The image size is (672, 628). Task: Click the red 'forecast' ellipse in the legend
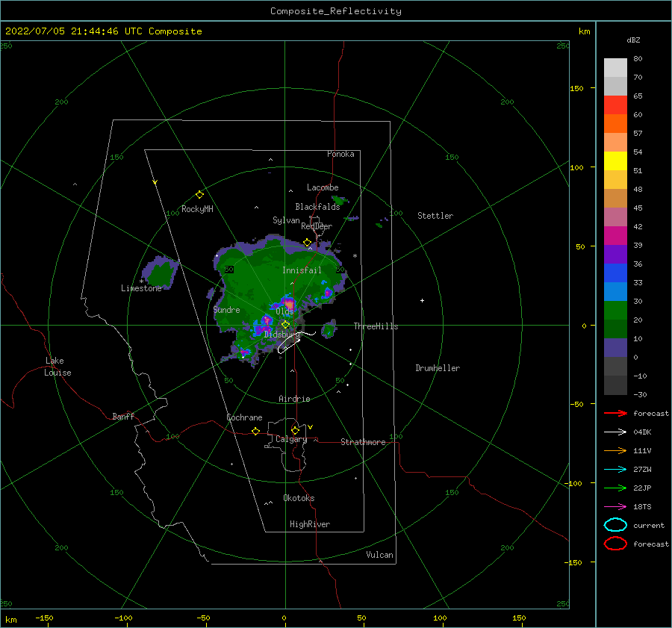615,544
